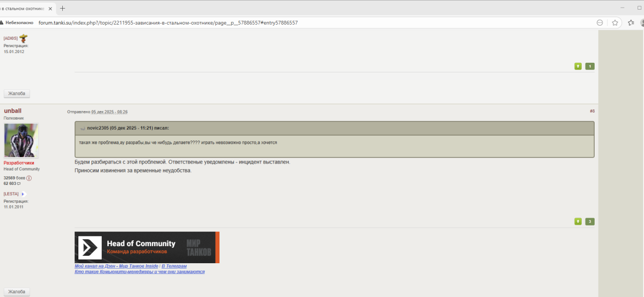Open 'Мой канал на Дзен - Мир Танков Inside' link
The width and height of the screenshot is (644, 297).
(x=116, y=266)
